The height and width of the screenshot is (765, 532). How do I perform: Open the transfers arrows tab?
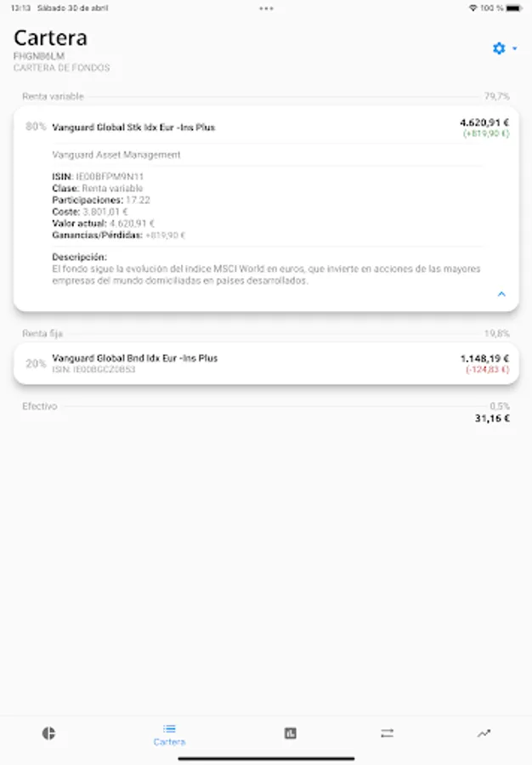coord(388,733)
